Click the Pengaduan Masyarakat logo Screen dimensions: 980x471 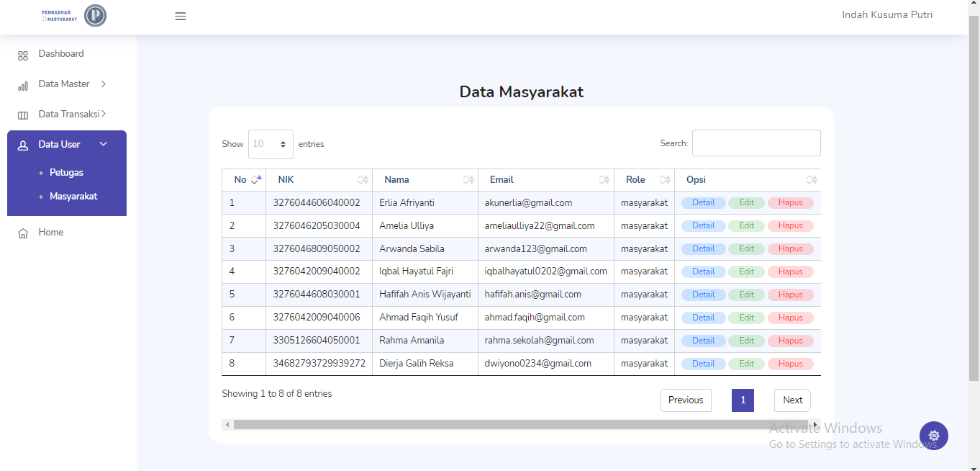tap(74, 15)
